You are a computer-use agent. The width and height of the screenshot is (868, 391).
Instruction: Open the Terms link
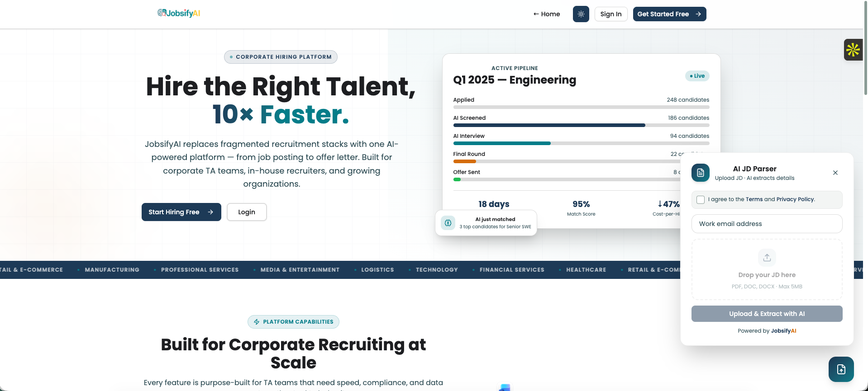[x=754, y=199]
